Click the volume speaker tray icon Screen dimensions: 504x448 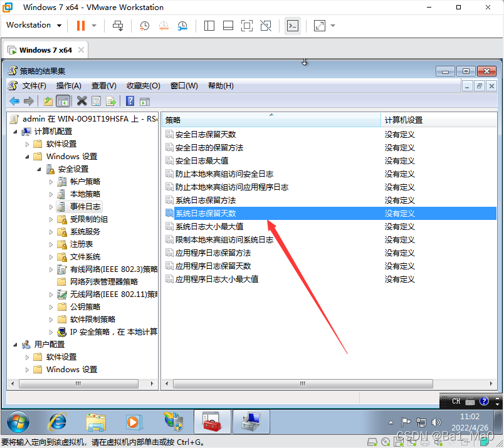click(x=436, y=422)
